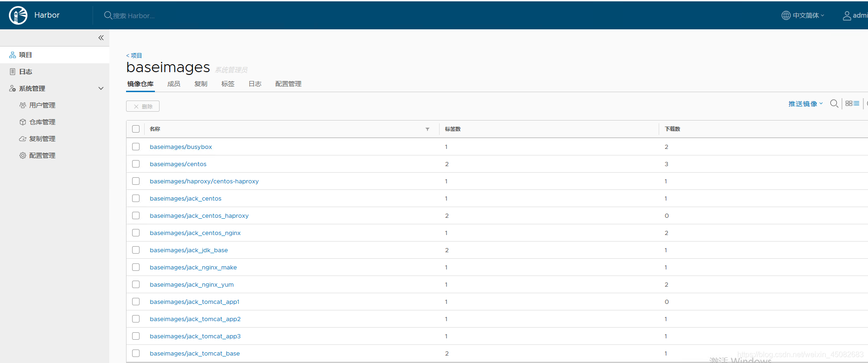Switch to list view icon

856,103
